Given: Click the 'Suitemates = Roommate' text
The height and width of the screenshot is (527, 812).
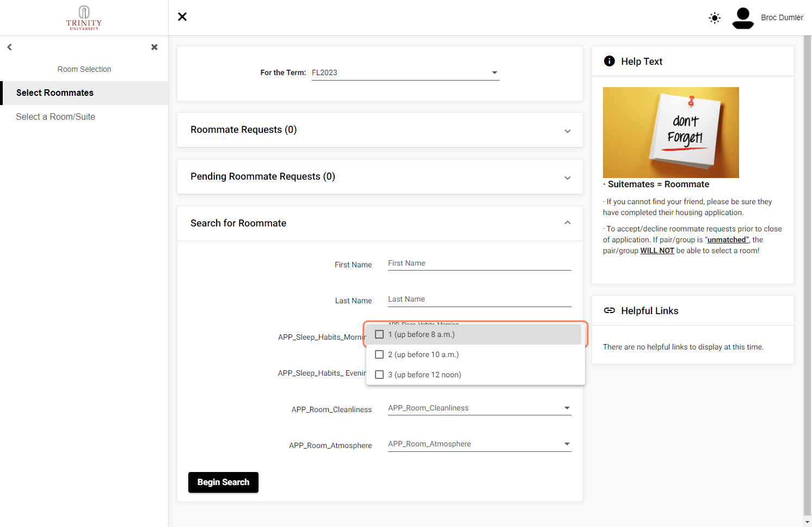Looking at the screenshot, I should [659, 185].
